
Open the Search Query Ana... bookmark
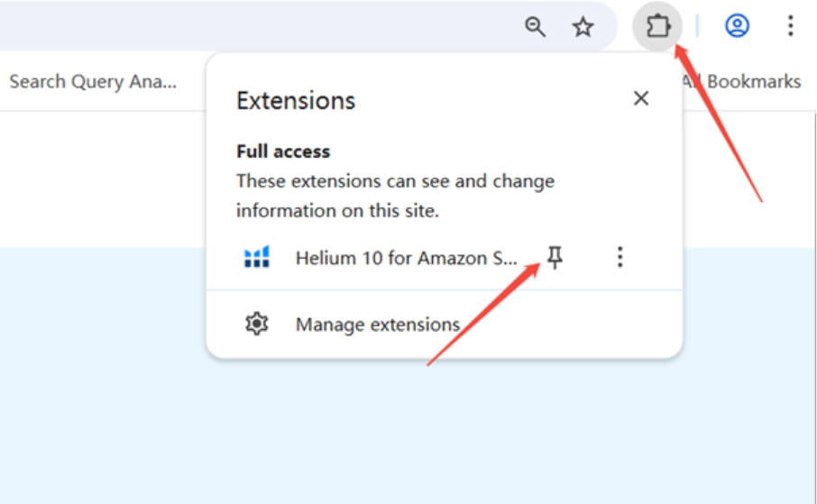pos(93,81)
